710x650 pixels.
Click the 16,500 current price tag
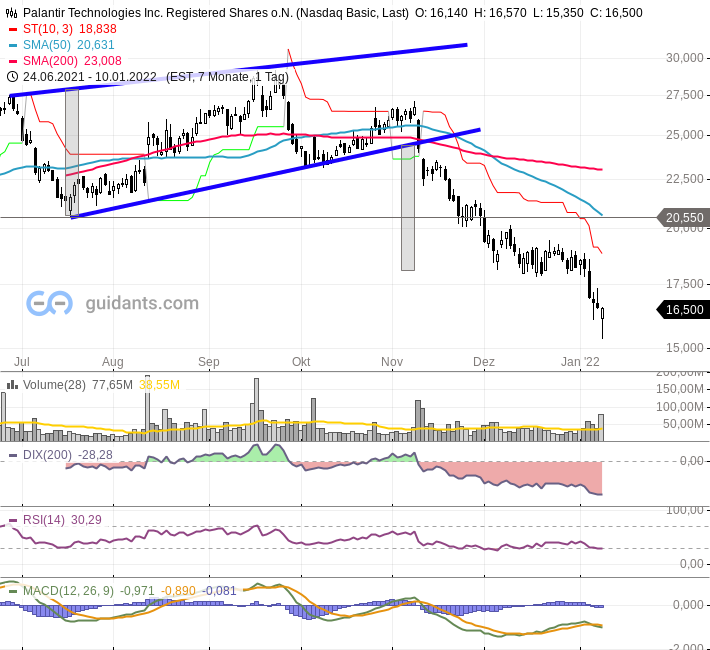(x=684, y=310)
